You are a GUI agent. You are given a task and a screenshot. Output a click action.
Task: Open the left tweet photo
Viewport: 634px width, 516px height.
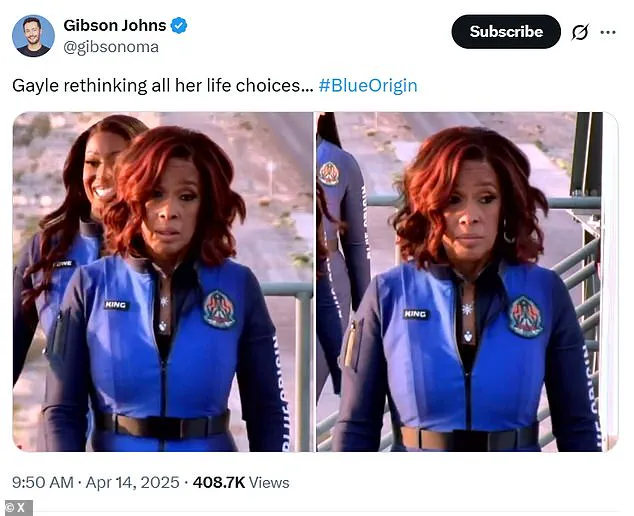point(163,282)
